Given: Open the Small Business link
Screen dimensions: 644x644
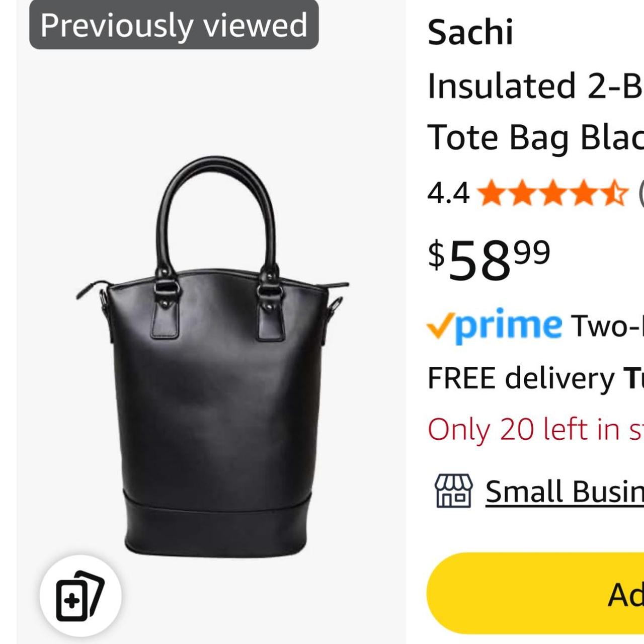Looking at the screenshot, I should (x=565, y=491).
